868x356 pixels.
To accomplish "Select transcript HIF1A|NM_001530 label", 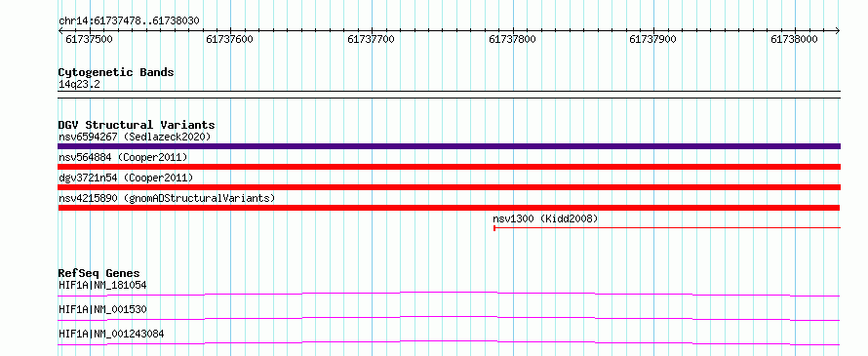I will click(102, 309).
